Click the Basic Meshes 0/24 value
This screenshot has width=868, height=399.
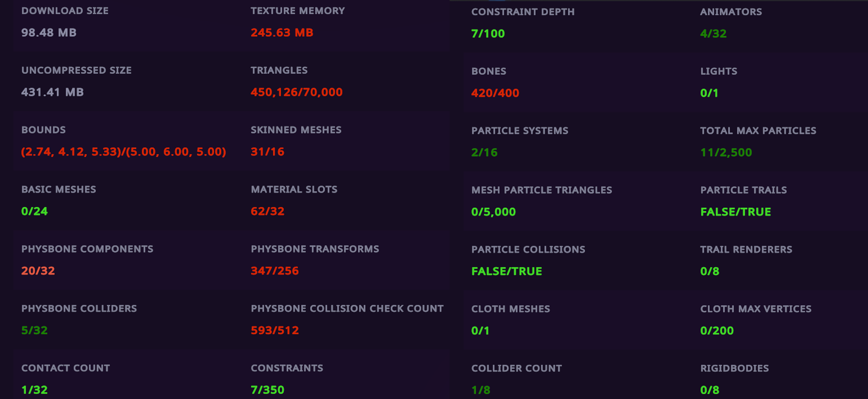34,211
